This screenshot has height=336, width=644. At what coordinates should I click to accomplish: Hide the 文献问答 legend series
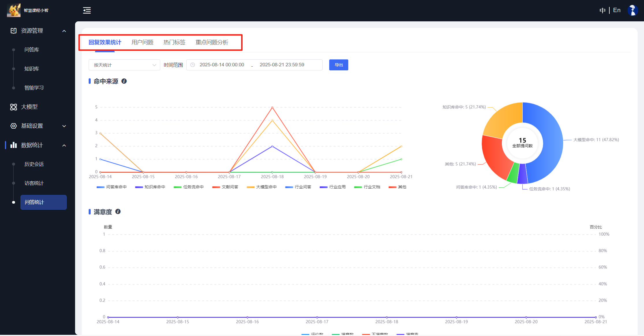click(225, 187)
